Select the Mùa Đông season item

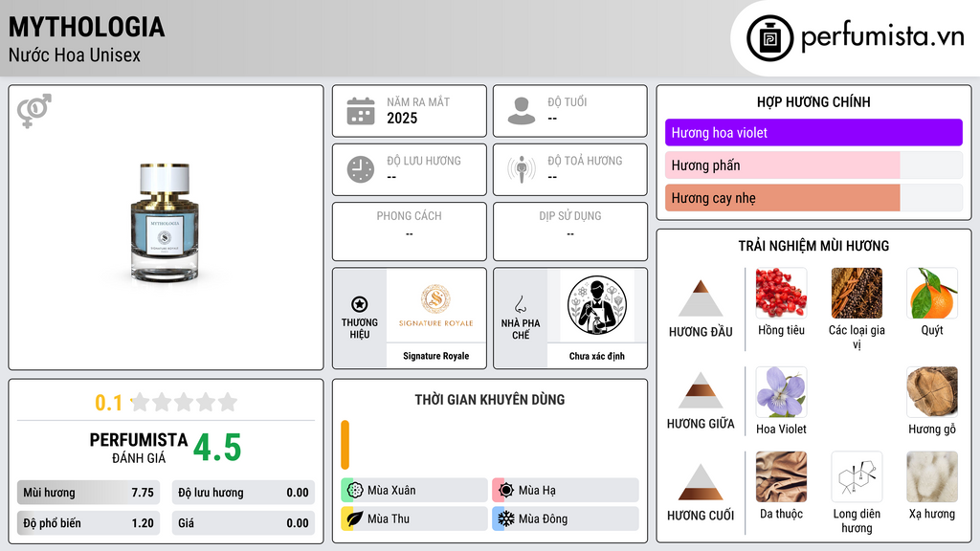coord(566,518)
